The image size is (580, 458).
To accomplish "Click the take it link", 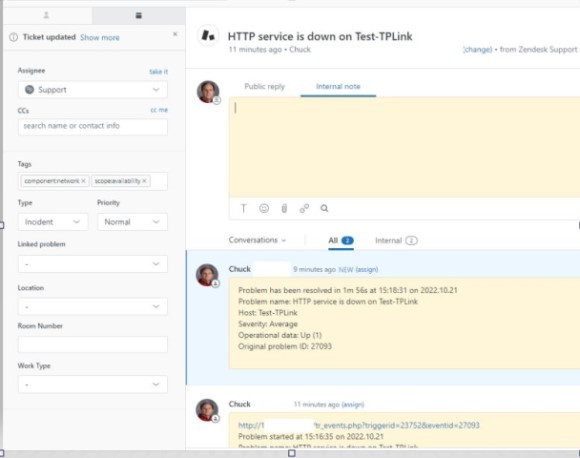I will (x=158, y=71).
